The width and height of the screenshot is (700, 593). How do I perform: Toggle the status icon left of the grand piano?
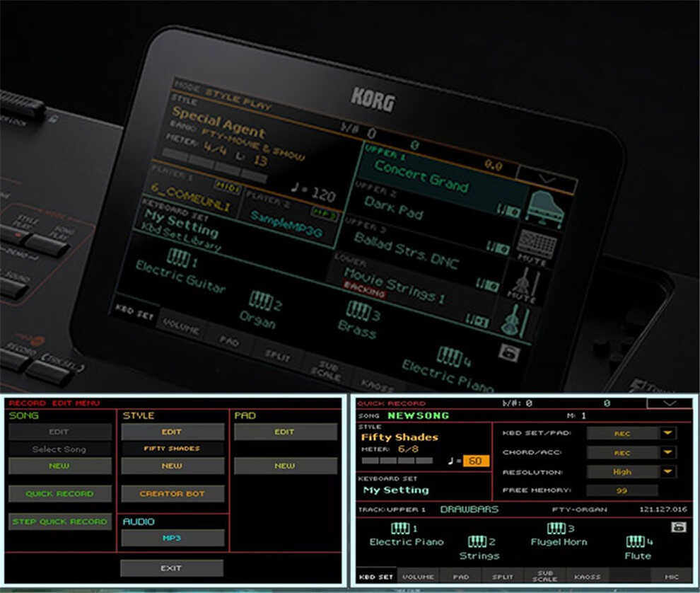coord(508,210)
